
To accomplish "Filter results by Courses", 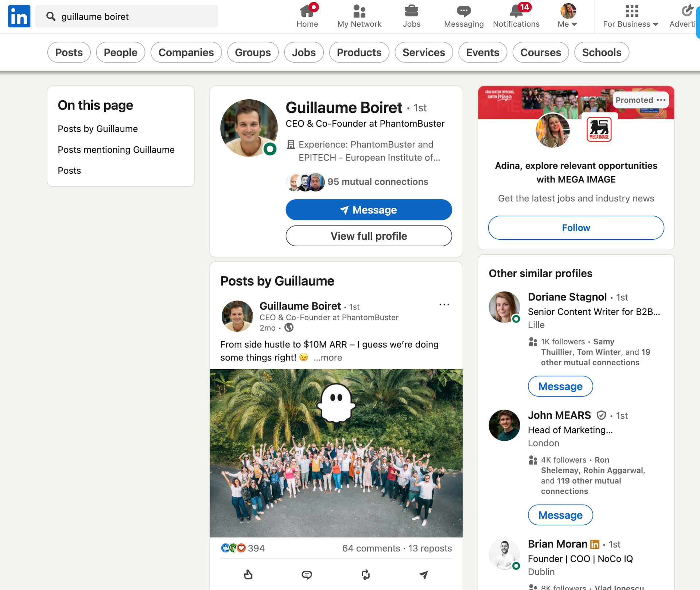I will (x=541, y=52).
